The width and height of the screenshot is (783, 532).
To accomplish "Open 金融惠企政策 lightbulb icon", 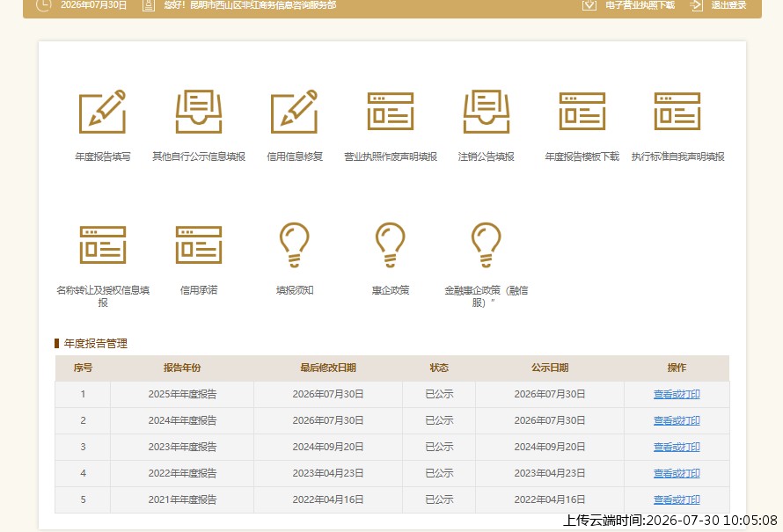I will [x=487, y=245].
